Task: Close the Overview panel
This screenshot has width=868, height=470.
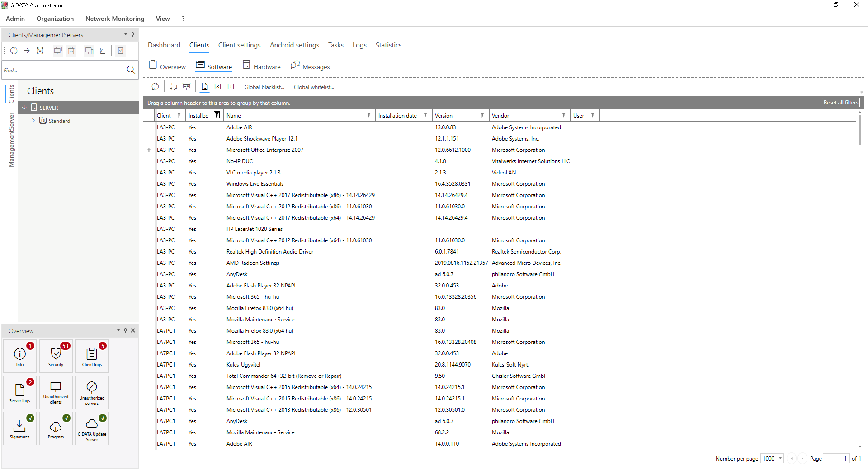Action: (x=133, y=330)
